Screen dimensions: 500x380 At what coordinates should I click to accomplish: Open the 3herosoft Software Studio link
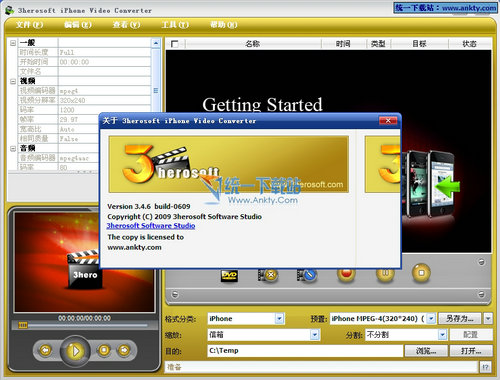point(151,226)
